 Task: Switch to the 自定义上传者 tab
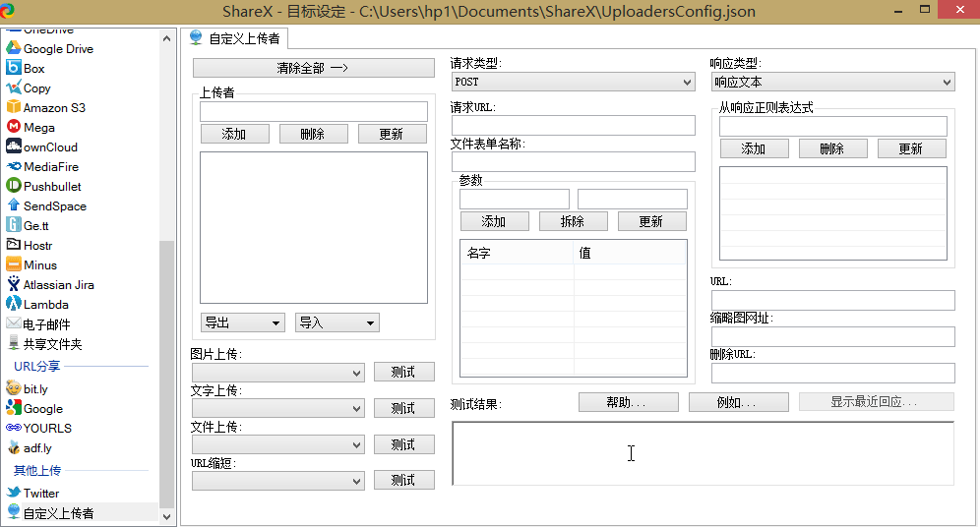tap(235, 38)
